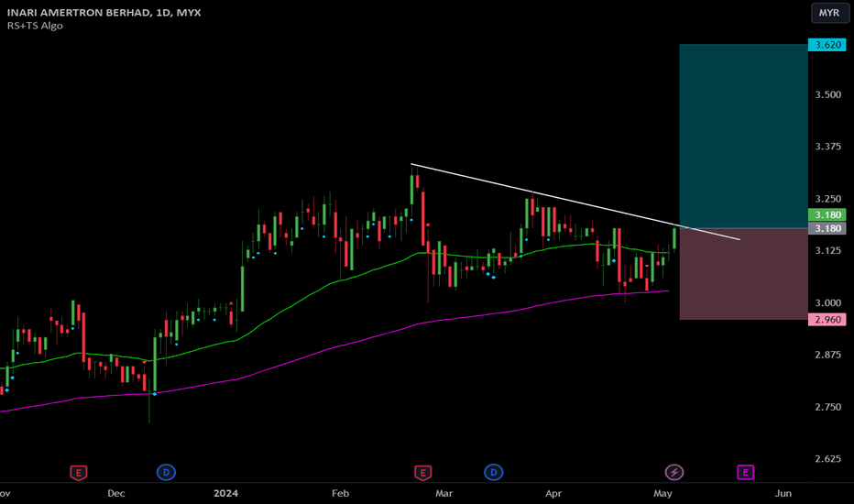
Task: Click the Mar time axis label
Action: [x=443, y=493]
